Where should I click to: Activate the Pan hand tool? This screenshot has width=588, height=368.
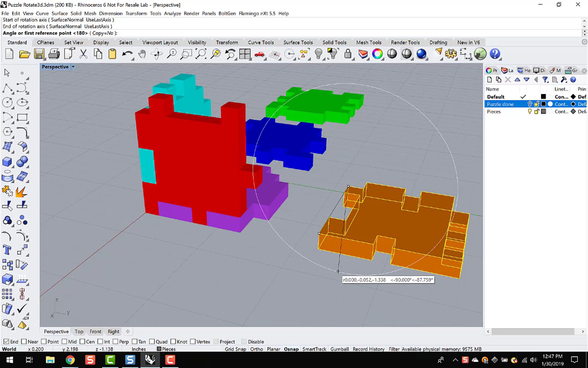coord(142,54)
